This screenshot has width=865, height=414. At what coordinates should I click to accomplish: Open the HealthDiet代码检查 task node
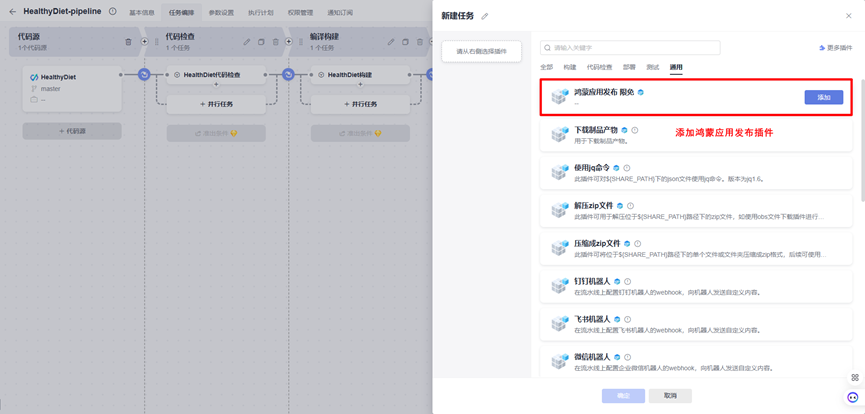216,75
